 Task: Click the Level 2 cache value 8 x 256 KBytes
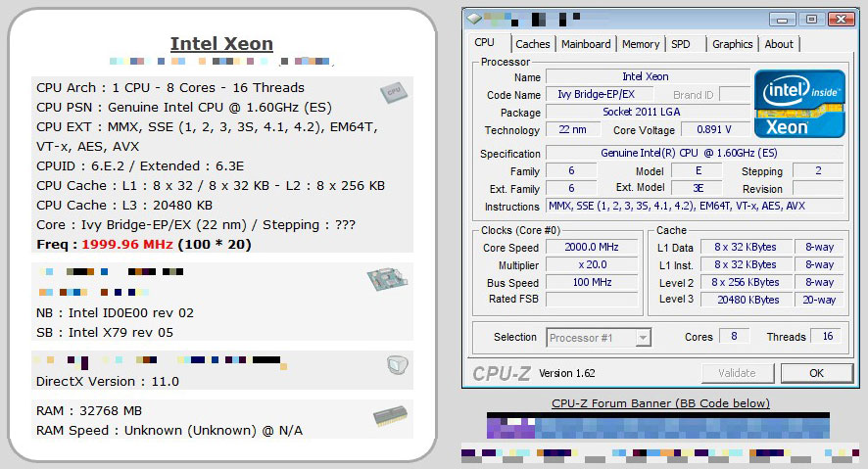[746, 282]
